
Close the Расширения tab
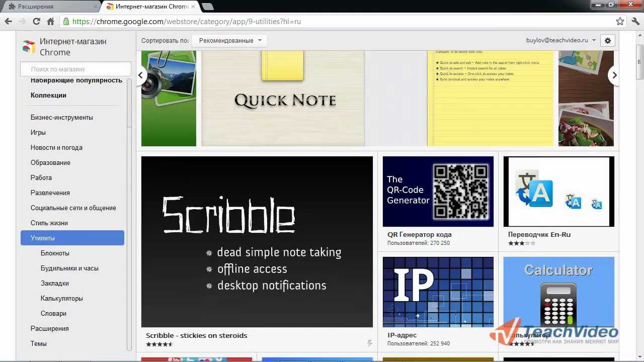click(96, 7)
